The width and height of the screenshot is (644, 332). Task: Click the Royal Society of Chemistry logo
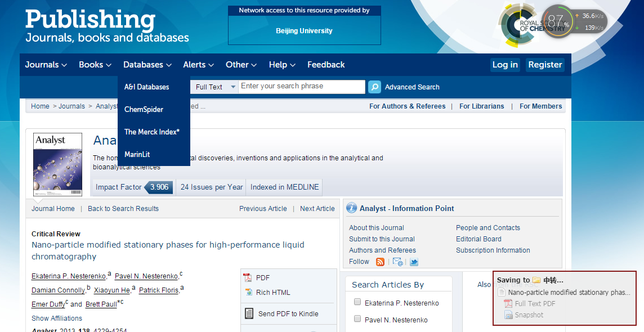pos(520,25)
